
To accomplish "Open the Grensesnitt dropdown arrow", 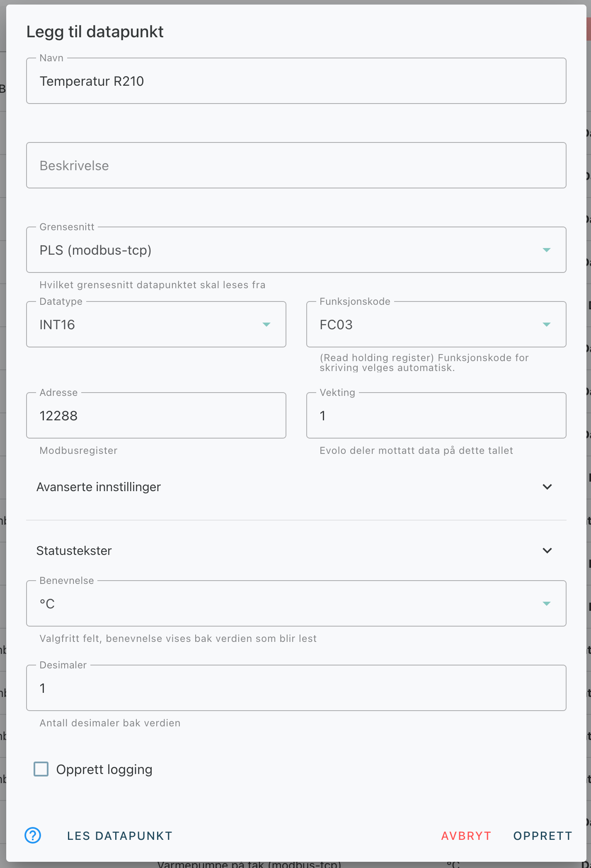I will click(547, 250).
